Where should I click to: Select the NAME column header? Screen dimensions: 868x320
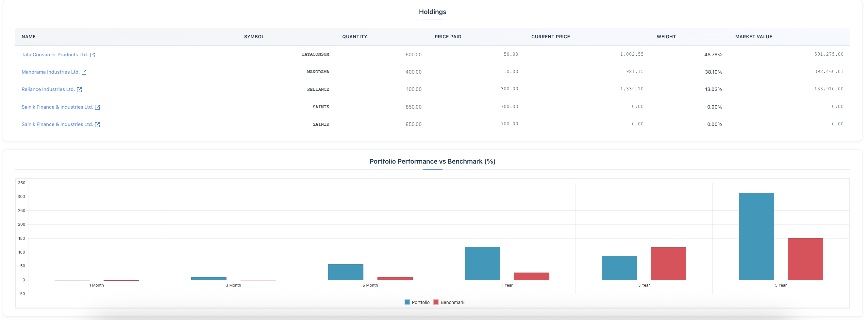29,37
